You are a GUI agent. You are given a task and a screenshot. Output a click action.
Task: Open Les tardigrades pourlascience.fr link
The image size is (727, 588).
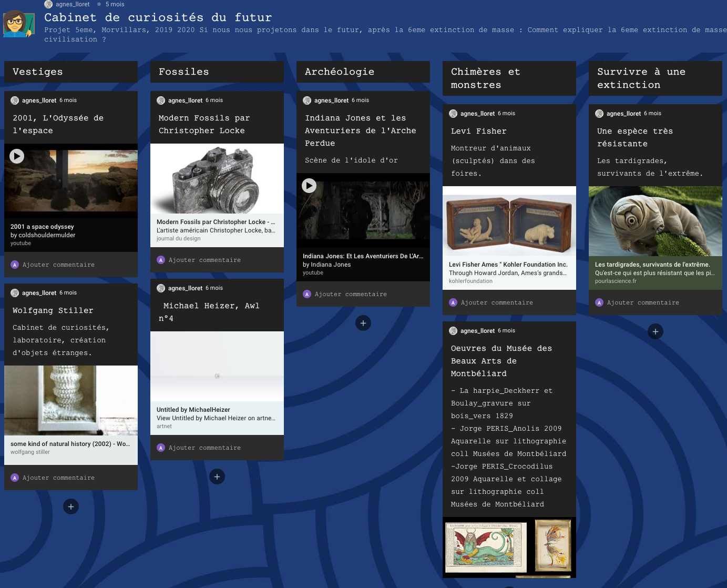tap(656, 273)
